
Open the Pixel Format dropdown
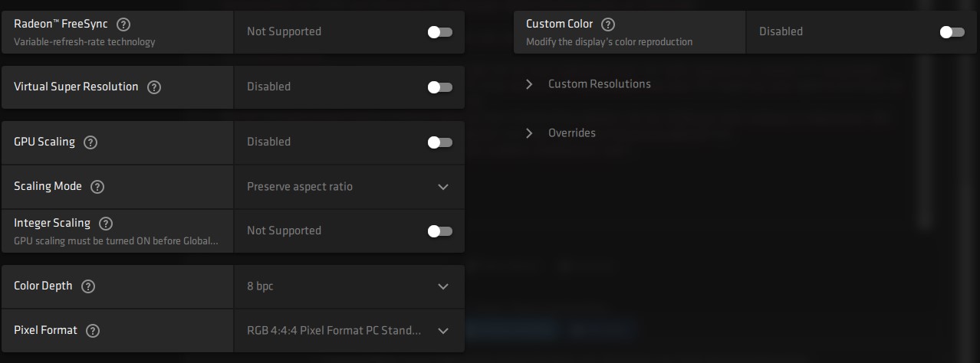pos(349,331)
